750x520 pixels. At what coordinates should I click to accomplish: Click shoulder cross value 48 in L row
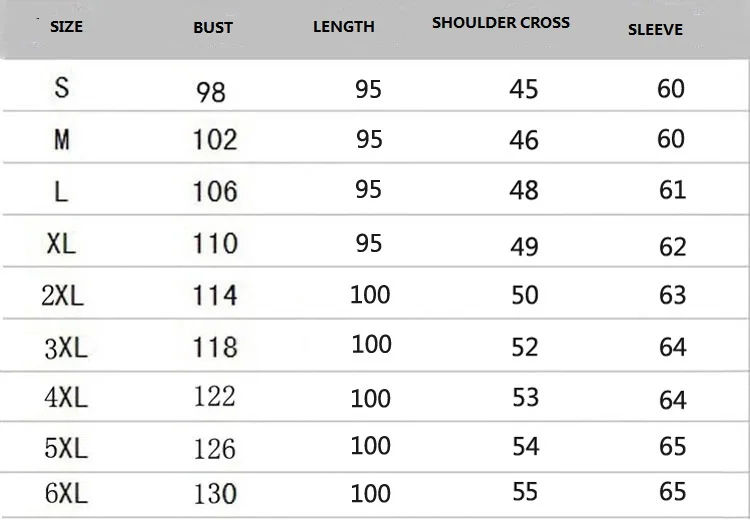[x=524, y=190]
